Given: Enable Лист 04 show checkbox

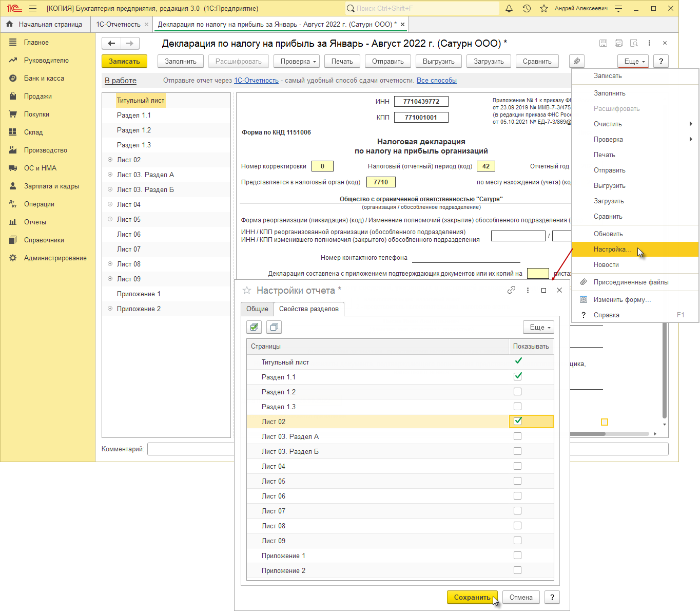Looking at the screenshot, I should tap(518, 466).
